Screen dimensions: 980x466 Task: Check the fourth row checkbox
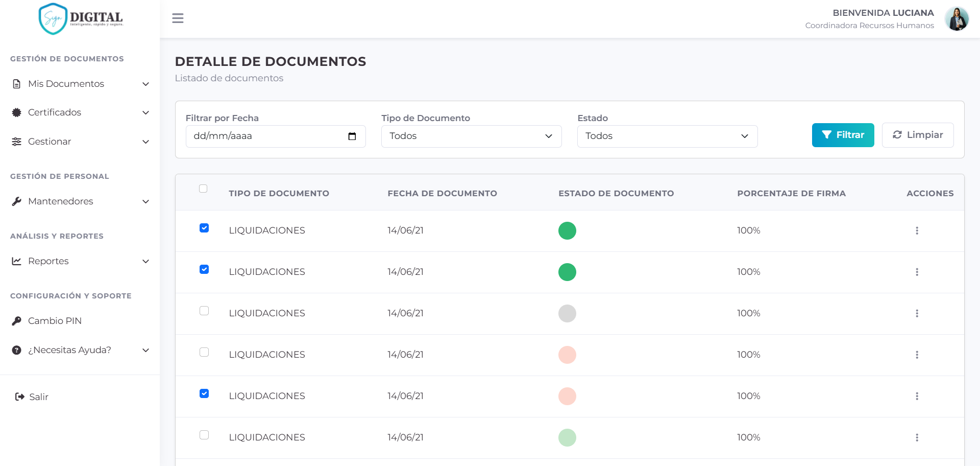tap(204, 352)
